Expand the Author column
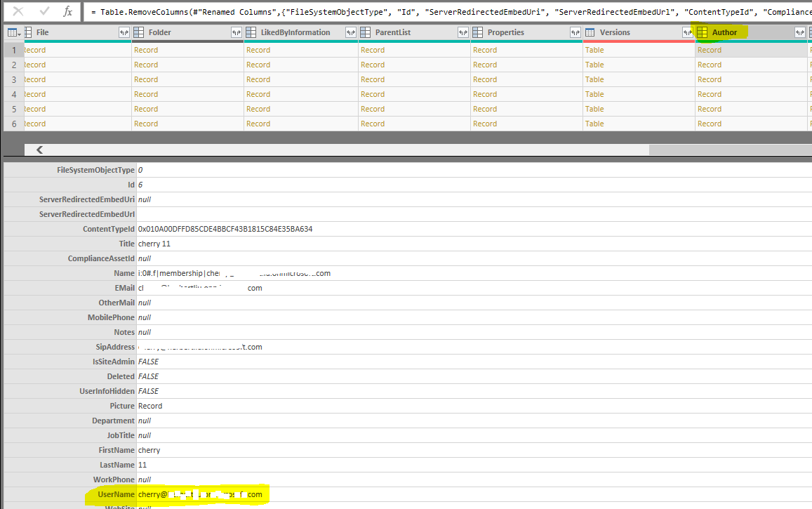The height and width of the screenshot is (509, 812). pyautogui.click(x=800, y=32)
